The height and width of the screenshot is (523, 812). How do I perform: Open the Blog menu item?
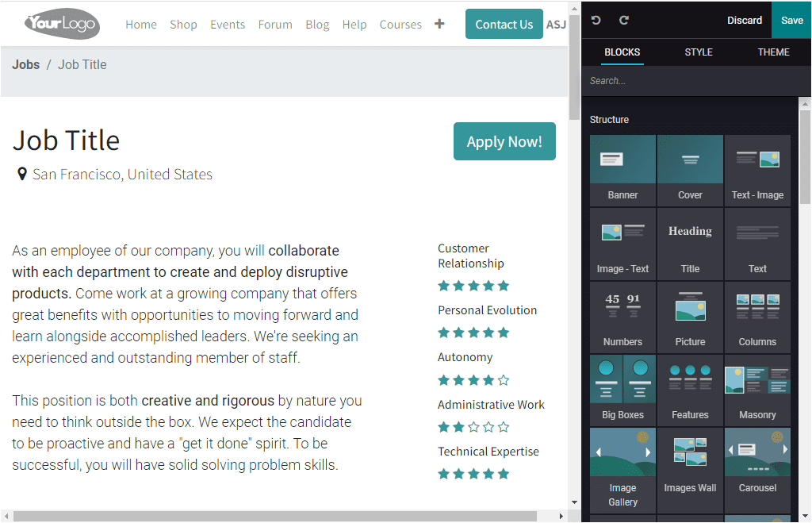point(317,25)
